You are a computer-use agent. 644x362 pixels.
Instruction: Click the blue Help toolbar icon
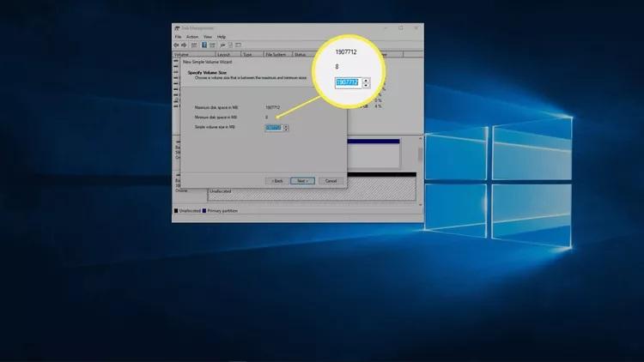point(204,45)
